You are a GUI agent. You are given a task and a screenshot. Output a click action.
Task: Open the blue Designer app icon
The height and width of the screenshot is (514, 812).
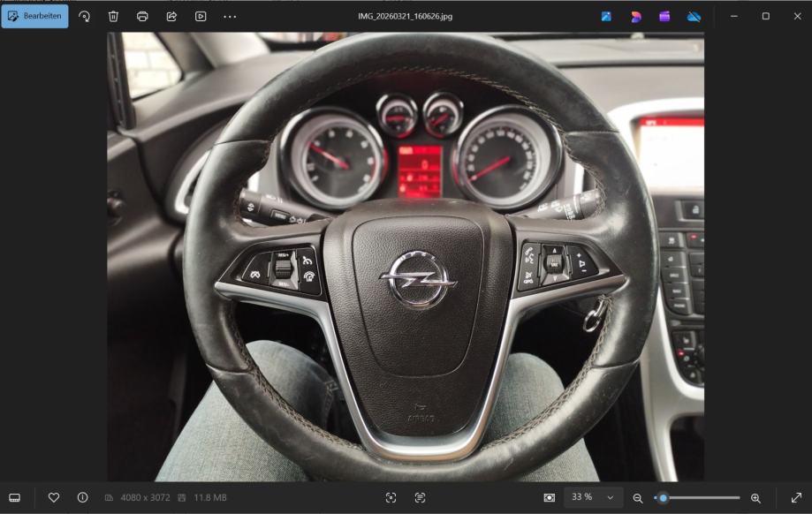(606, 17)
